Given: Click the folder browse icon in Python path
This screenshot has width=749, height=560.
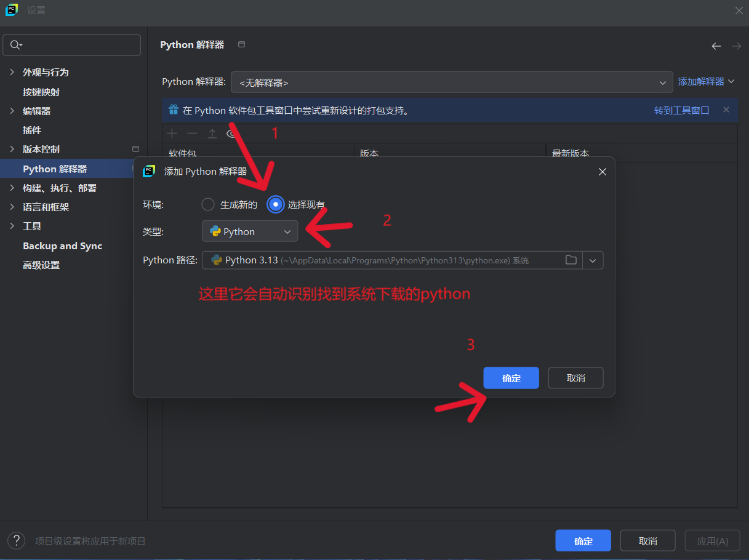Looking at the screenshot, I should tap(571, 260).
